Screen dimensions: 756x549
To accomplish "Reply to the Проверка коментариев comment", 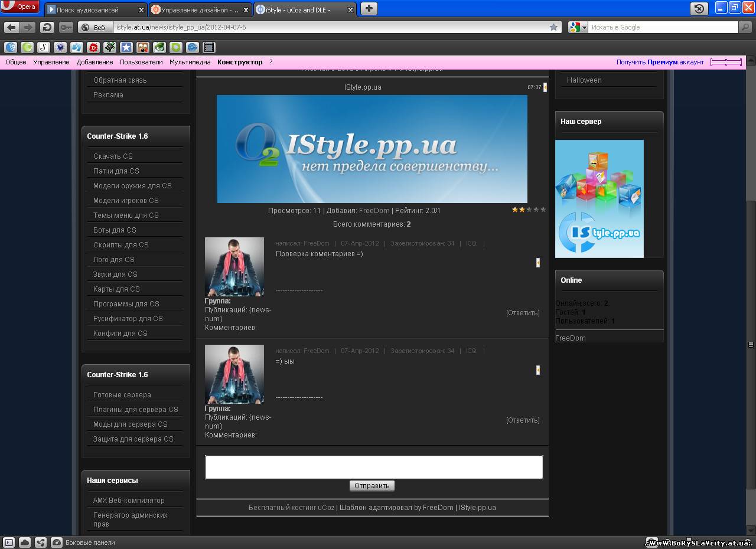I will pyautogui.click(x=523, y=313).
